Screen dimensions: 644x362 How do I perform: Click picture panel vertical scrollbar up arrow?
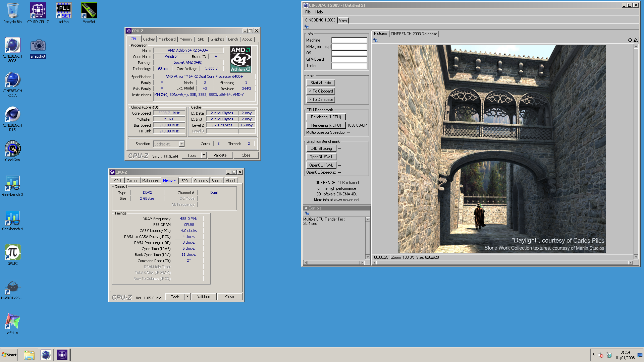[x=636, y=46]
